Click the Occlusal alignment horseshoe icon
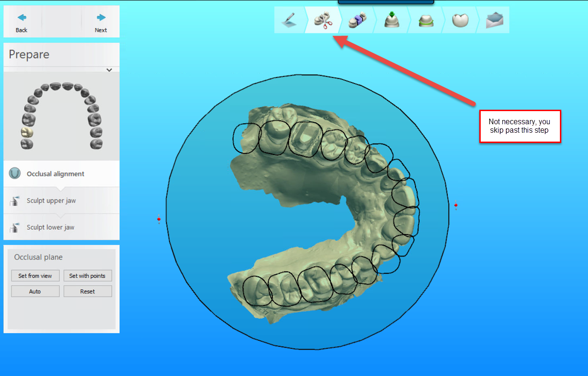 [x=15, y=173]
